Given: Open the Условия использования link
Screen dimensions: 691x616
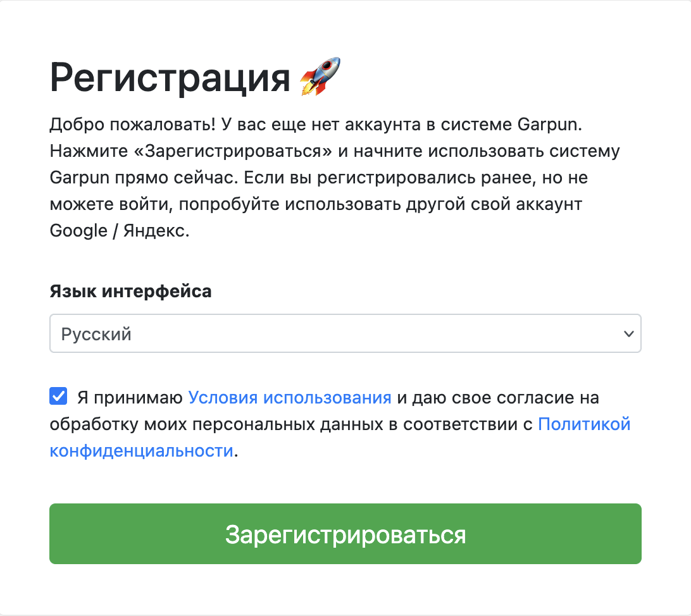Looking at the screenshot, I should pos(290,398).
